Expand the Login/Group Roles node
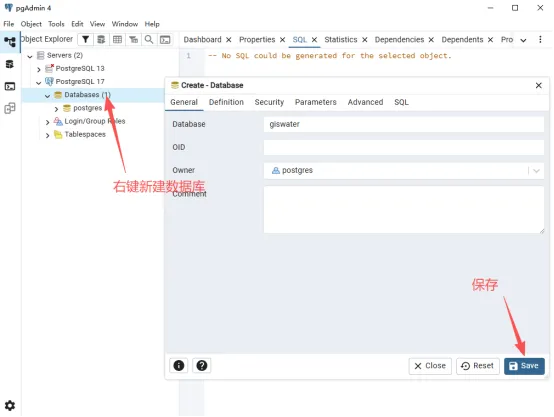The height and width of the screenshot is (417, 554). (x=47, y=122)
